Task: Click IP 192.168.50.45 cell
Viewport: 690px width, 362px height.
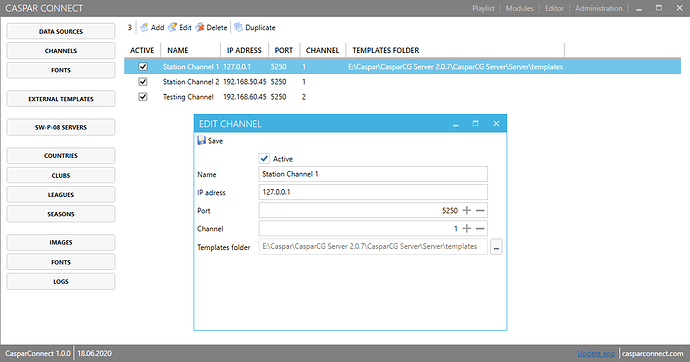Action: point(245,82)
